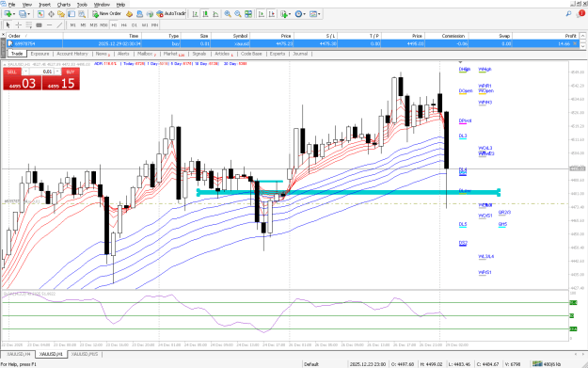Viewport: 588px width, 368px height.
Task: Open the Mailbox tab
Action: tap(146, 54)
